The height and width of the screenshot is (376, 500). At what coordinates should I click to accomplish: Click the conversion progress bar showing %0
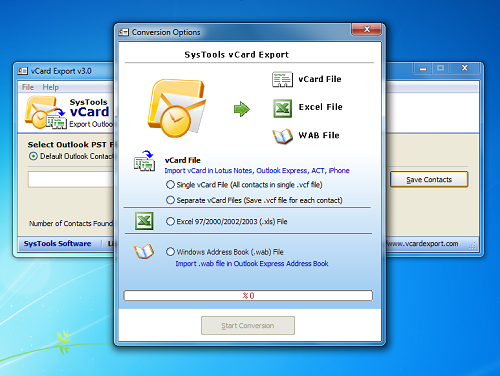pyautogui.click(x=248, y=295)
